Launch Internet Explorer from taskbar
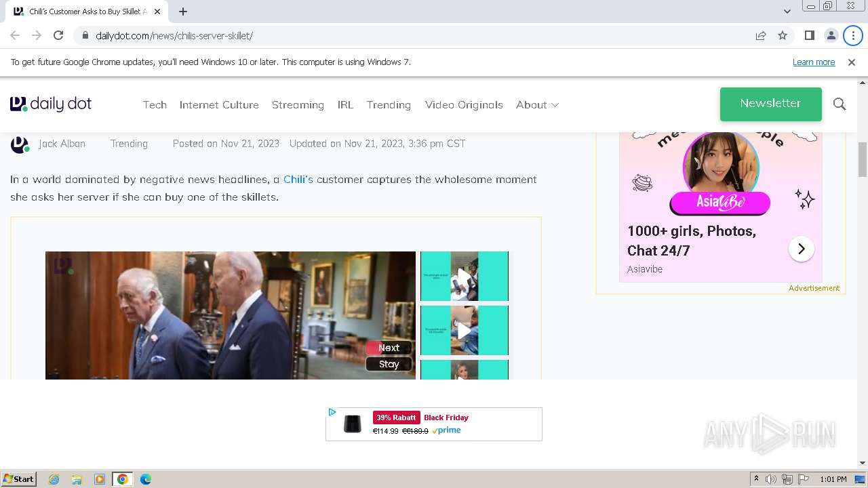The width and height of the screenshot is (868, 488). pyautogui.click(x=54, y=479)
